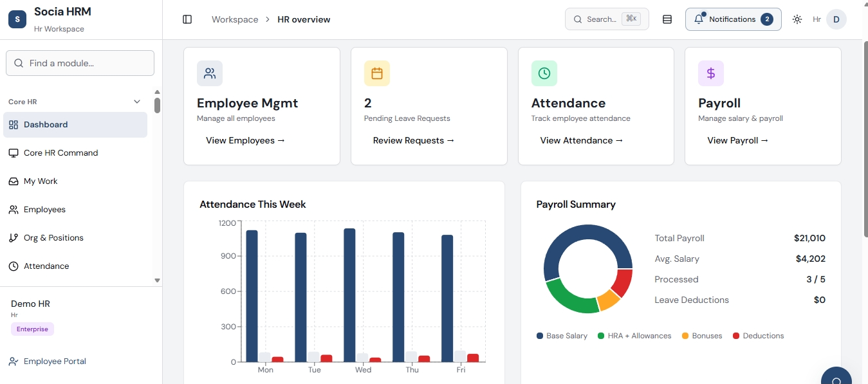The height and width of the screenshot is (384, 868).
Task: Click the orange donut chart segment
Action: point(609,300)
